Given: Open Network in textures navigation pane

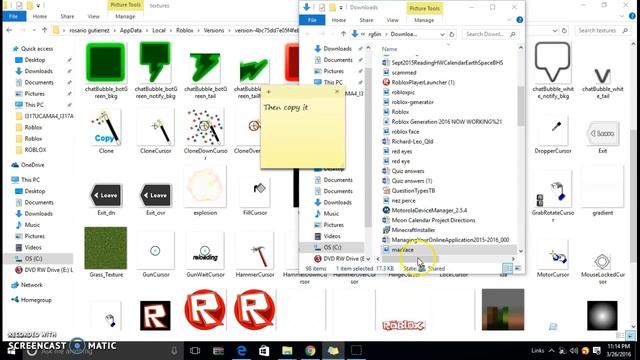Looking at the screenshot, I should point(31,285).
